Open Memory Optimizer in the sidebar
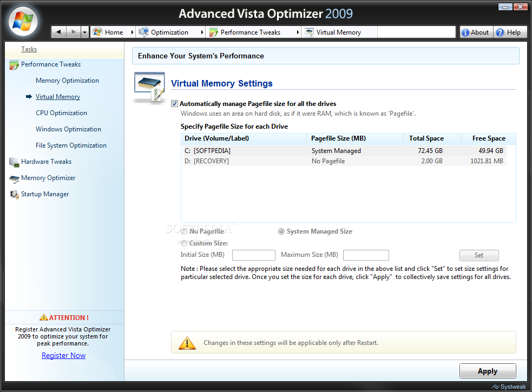The height and width of the screenshot is (392, 532). tap(48, 178)
